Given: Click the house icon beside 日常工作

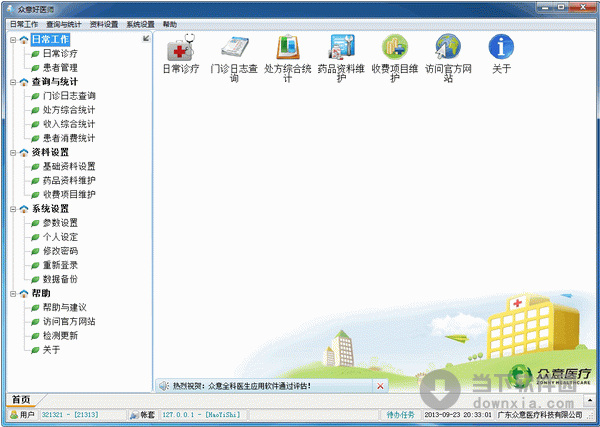Looking at the screenshot, I should [24, 39].
